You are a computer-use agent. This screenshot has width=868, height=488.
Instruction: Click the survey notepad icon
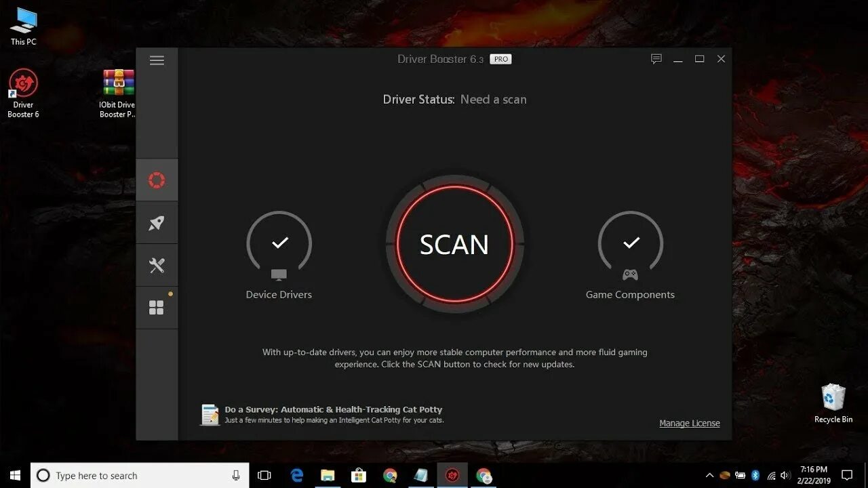point(210,415)
